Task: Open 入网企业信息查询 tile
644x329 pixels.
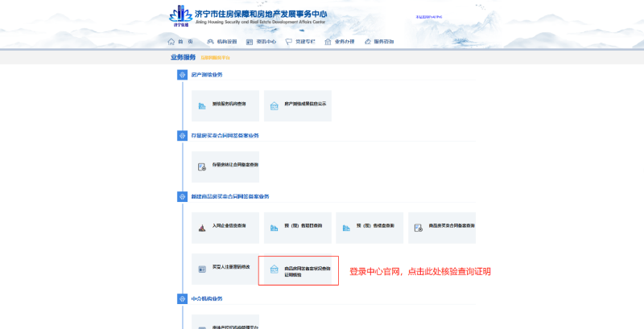Action: pos(225,228)
